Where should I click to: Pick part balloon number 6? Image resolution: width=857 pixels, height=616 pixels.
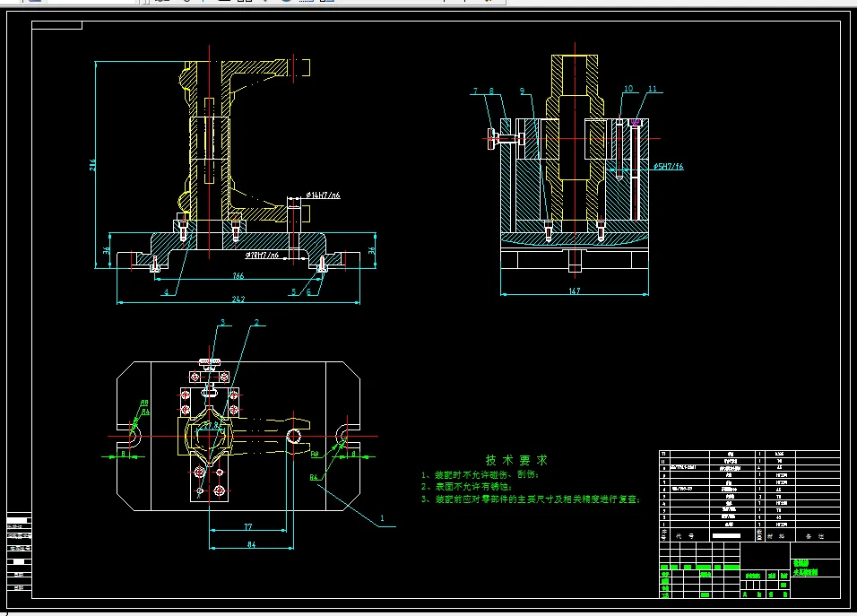coord(308,292)
